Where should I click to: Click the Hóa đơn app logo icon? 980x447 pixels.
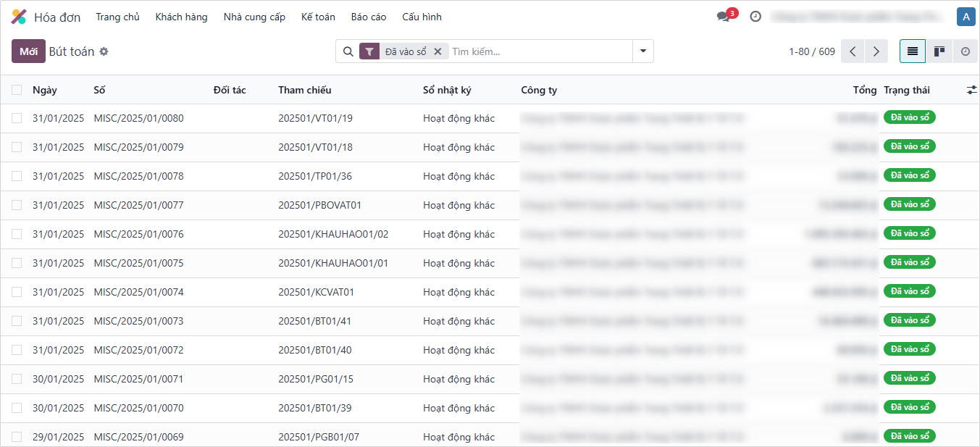19,17
